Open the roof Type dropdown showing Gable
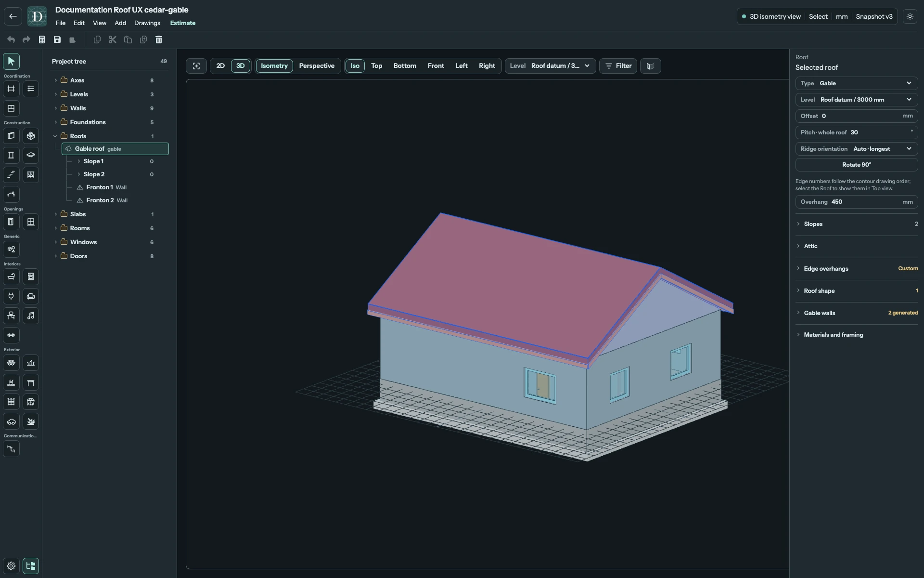The image size is (924, 578). (856, 83)
